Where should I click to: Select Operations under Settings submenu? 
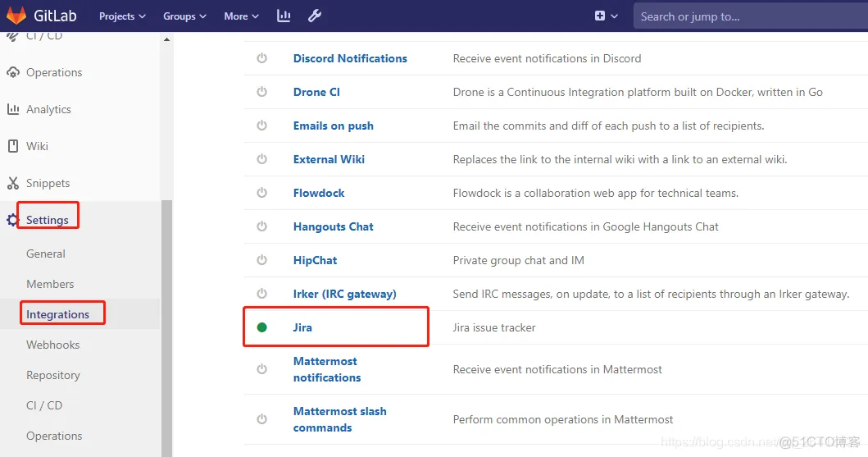coord(54,436)
